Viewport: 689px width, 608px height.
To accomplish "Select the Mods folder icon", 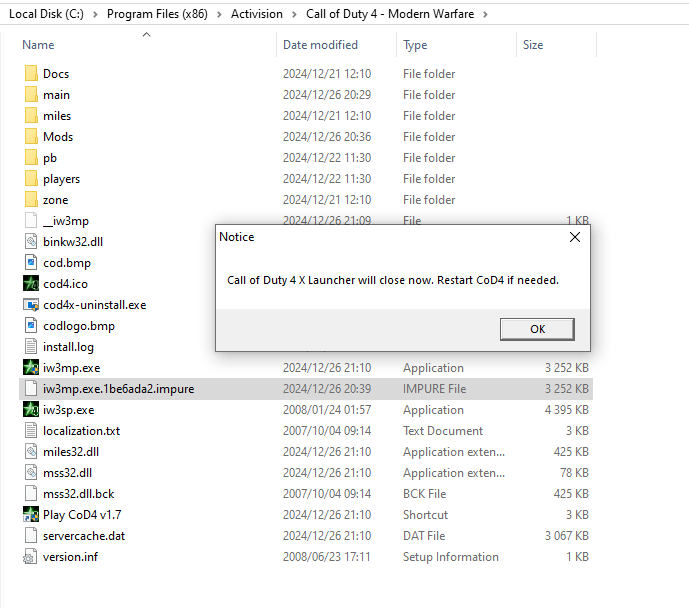I will click(x=31, y=137).
